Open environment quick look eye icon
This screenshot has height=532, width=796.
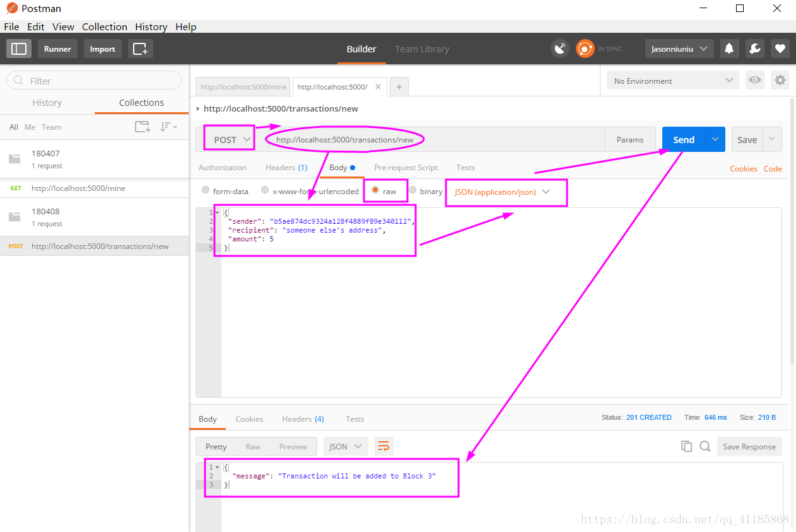point(754,80)
